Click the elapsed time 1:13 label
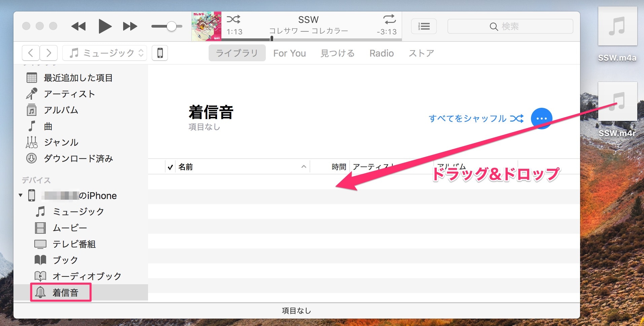644x326 pixels. [x=235, y=32]
